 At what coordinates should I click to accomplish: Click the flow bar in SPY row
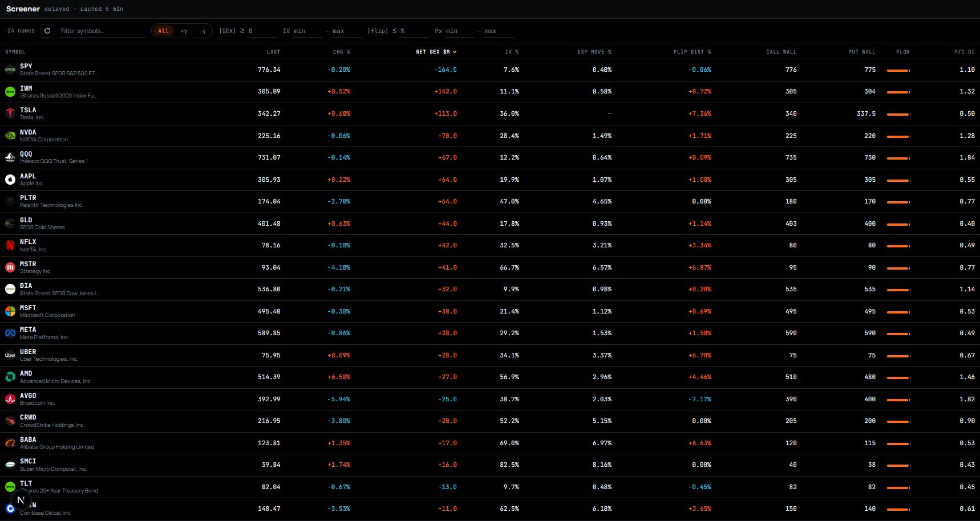[898, 71]
